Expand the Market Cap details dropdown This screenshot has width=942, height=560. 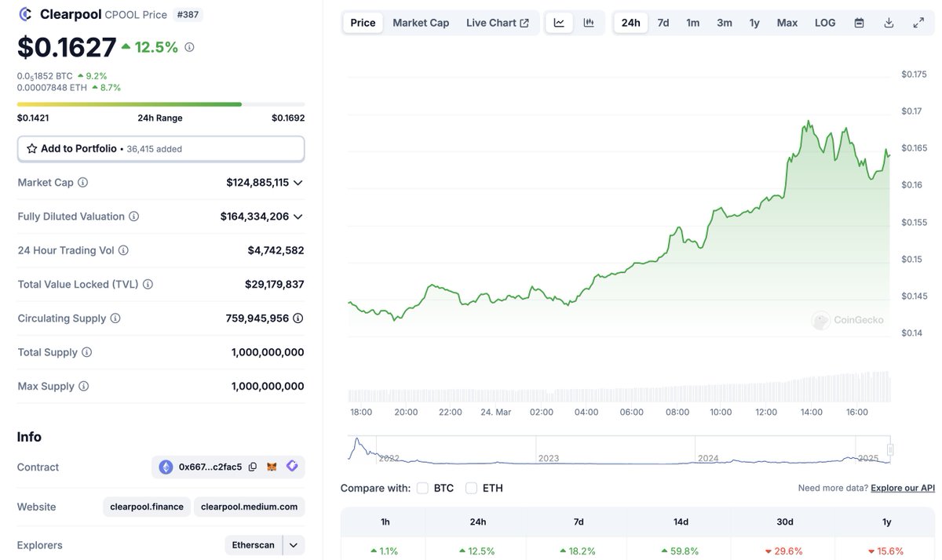(x=297, y=182)
